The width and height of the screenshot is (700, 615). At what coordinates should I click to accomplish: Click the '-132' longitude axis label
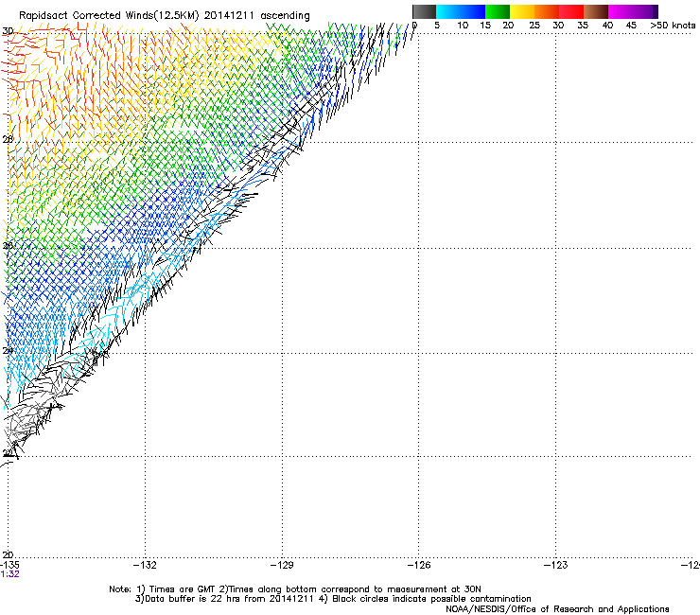(145, 565)
